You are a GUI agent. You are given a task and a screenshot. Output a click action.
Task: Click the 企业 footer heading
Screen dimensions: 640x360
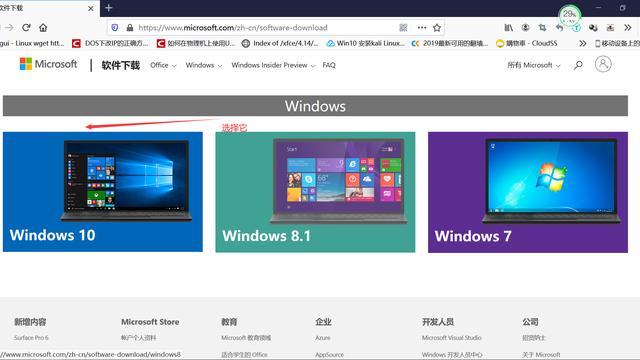(323, 322)
